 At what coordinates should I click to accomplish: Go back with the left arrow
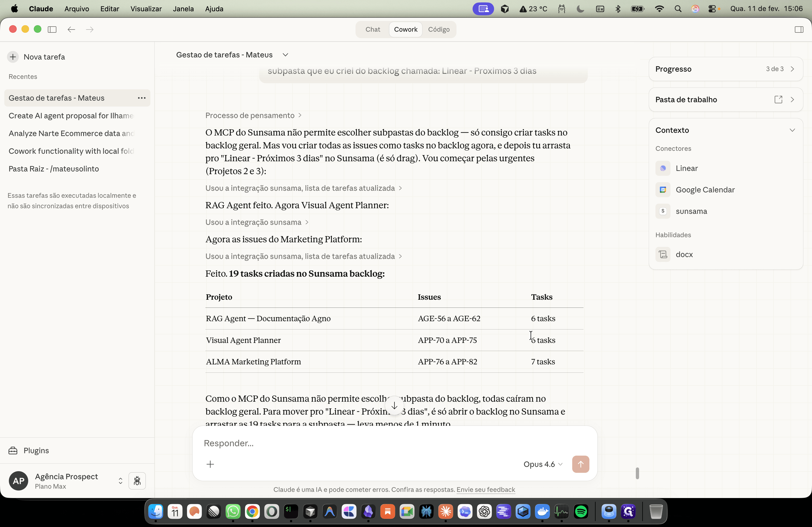coord(71,29)
